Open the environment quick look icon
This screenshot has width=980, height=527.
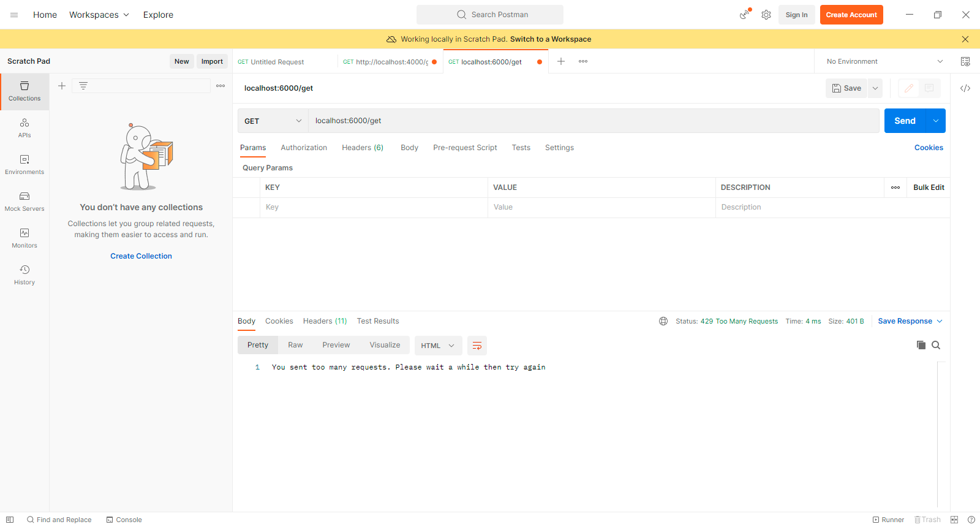965,61
